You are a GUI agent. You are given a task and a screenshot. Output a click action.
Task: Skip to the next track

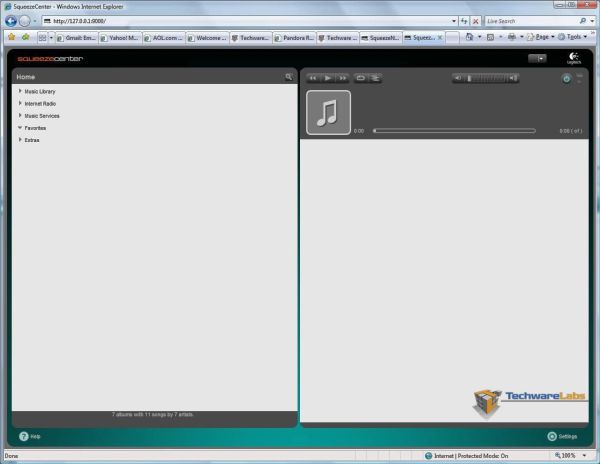[x=342, y=78]
